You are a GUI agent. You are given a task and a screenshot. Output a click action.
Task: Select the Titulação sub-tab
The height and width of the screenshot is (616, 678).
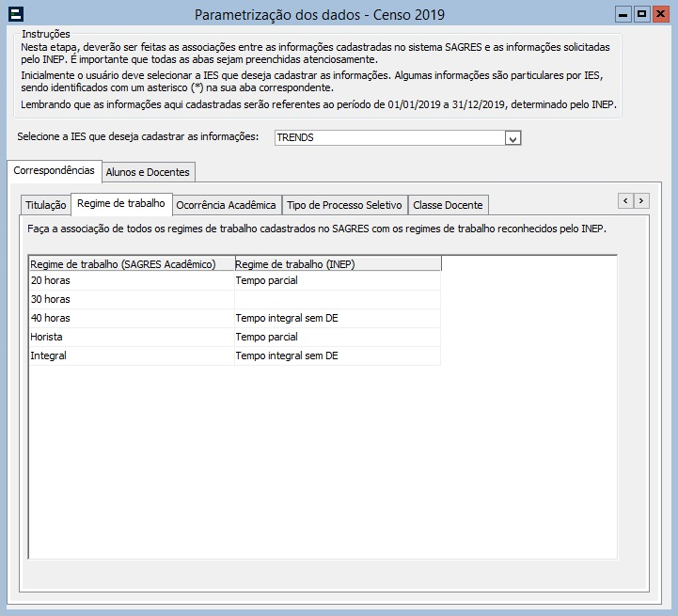[46, 205]
